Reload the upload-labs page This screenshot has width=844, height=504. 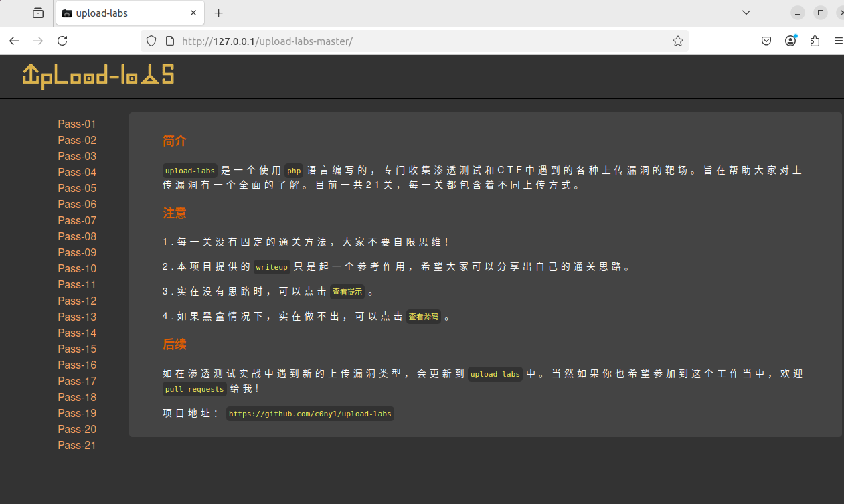[62, 41]
